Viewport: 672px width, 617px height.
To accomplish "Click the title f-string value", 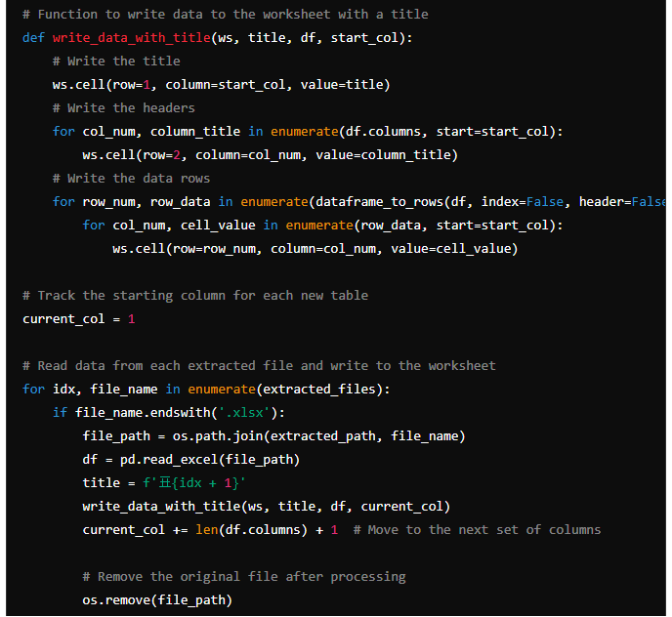I will click(188, 482).
